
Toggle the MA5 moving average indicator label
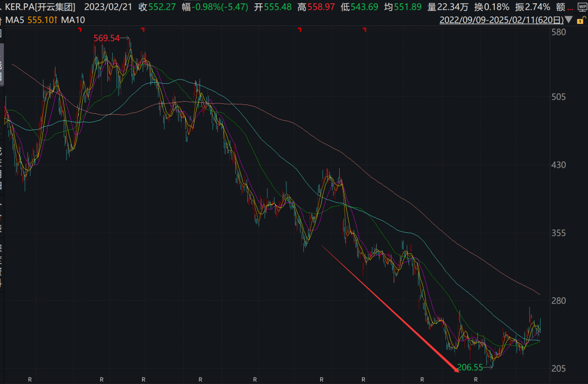pyautogui.click(x=28, y=20)
